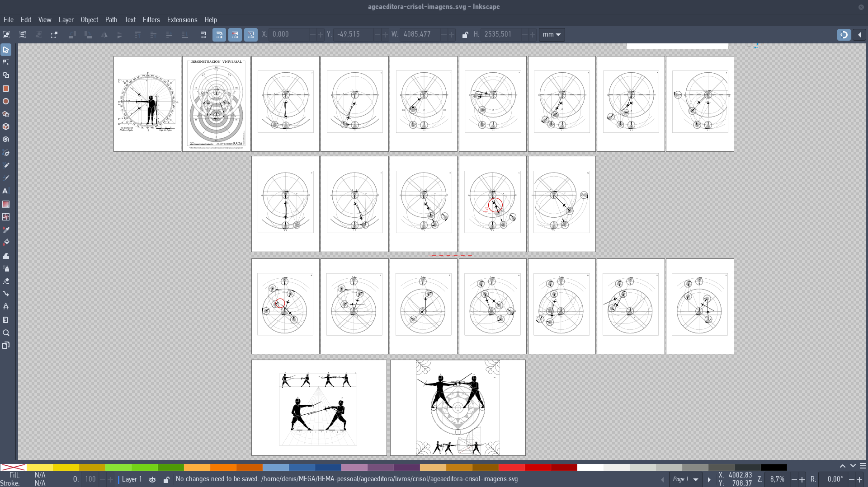868x487 pixels.
Task: Click the black color swatch
Action: 774,467
